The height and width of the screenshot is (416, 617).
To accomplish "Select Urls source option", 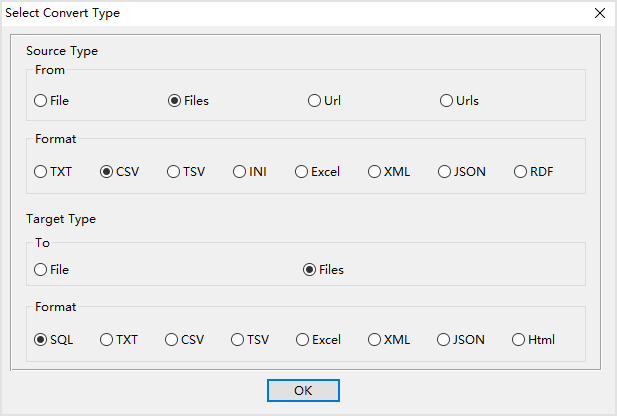I will click(x=447, y=100).
